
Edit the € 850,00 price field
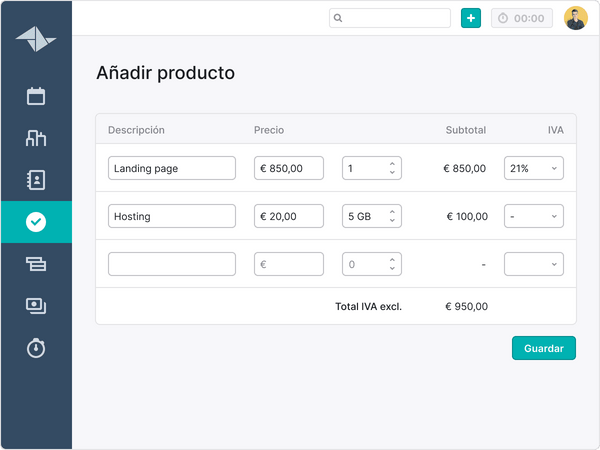point(289,168)
